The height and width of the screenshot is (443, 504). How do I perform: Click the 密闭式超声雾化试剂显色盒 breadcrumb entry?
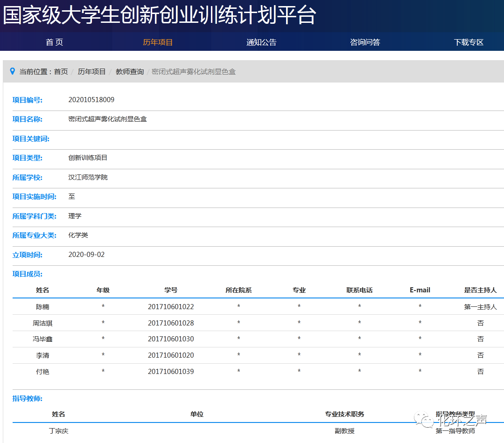tap(194, 72)
